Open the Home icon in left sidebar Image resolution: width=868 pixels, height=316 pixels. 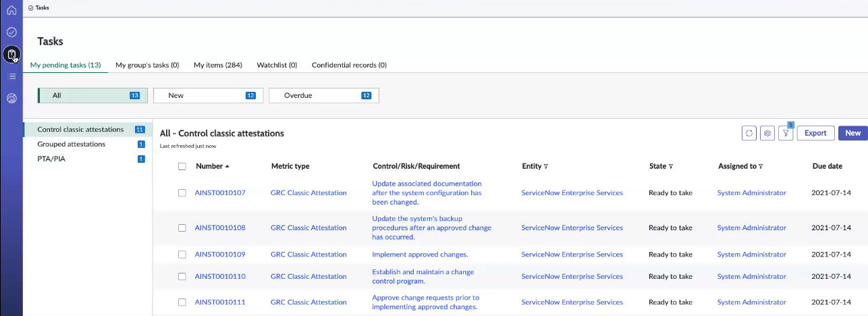click(x=11, y=10)
